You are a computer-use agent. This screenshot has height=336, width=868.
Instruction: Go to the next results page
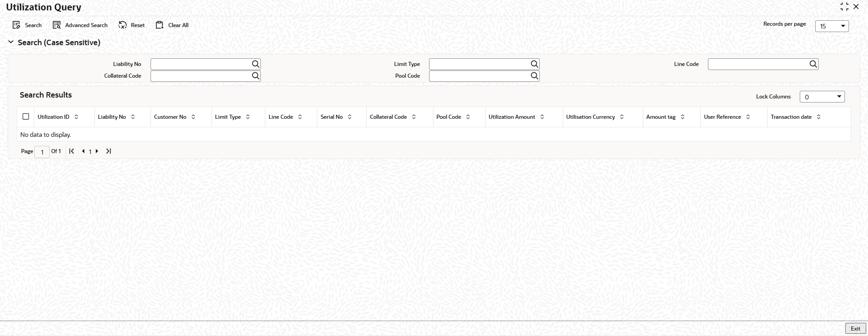point(97,151)
